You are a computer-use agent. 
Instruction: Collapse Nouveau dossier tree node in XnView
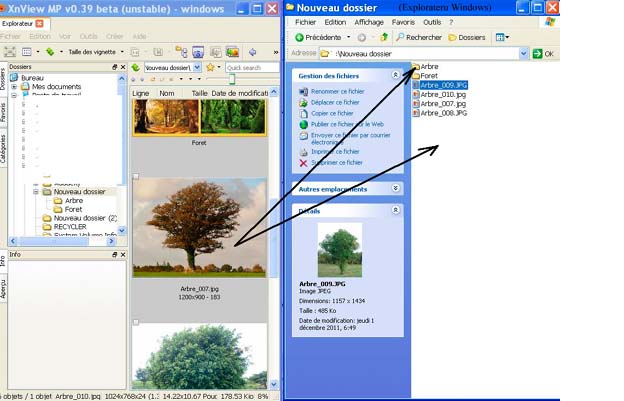[36, 192]
